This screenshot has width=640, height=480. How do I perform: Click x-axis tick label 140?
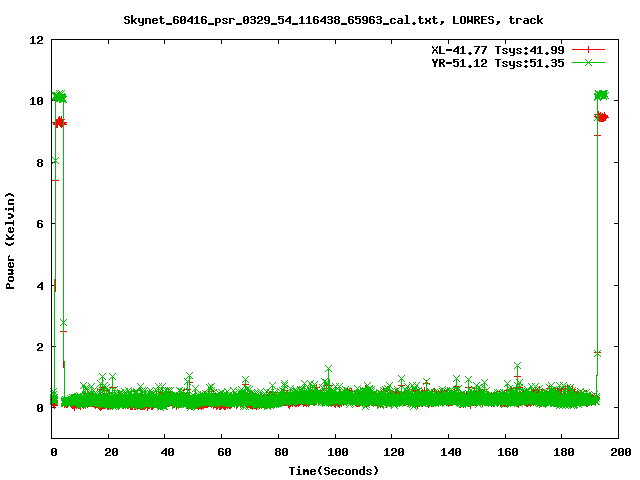pyautogui.click(x=451, y=452)
